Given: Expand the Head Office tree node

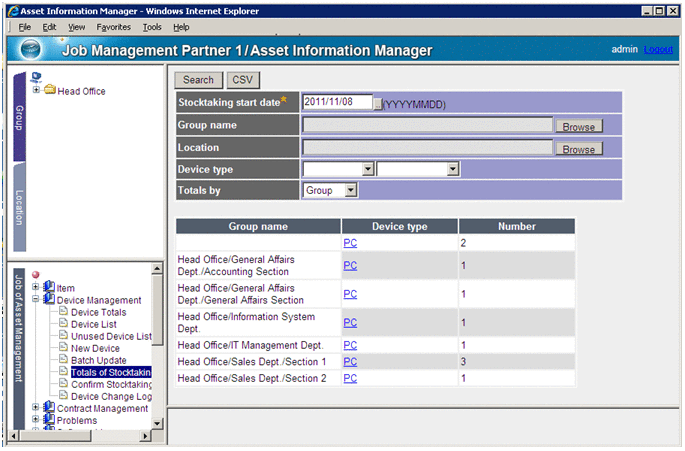Looking at the screenshot, I should click(x=37, y=91).
